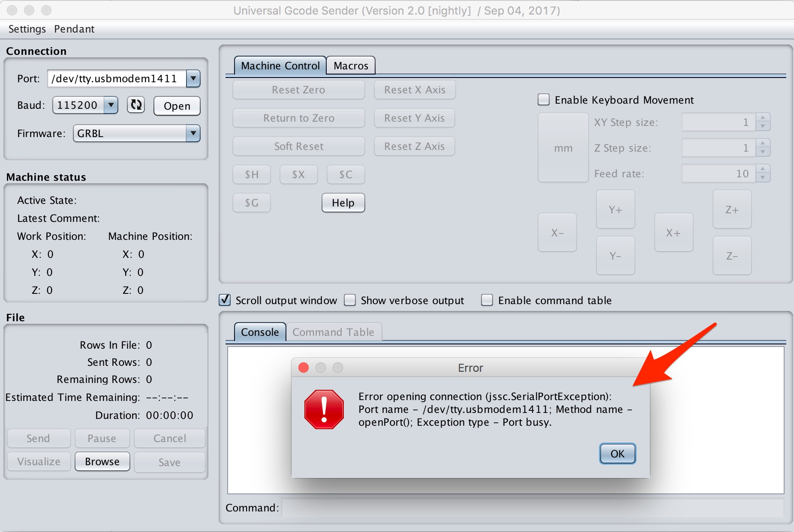The width and height of the screenshot is (794, 532).
Task: Click the Command input field
Action: point(532,508)
